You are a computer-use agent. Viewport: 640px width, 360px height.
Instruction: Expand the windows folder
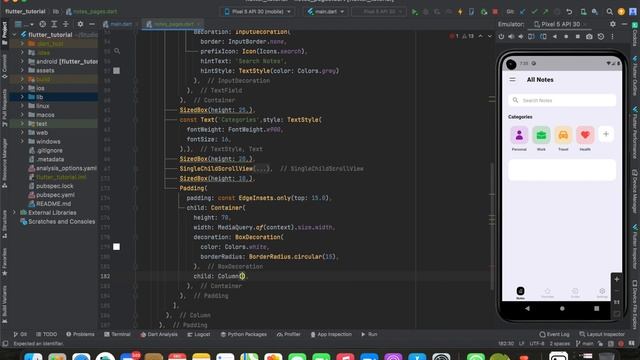[22, 142]
